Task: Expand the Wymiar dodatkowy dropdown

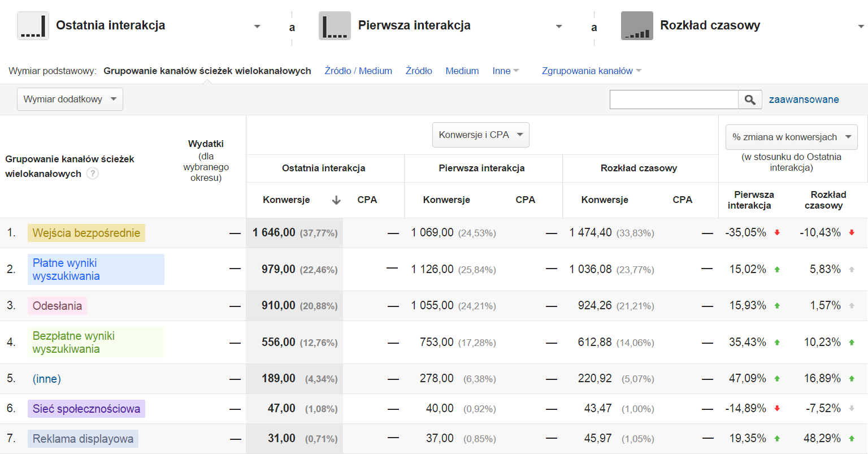Action: click(x=70, y=100)
